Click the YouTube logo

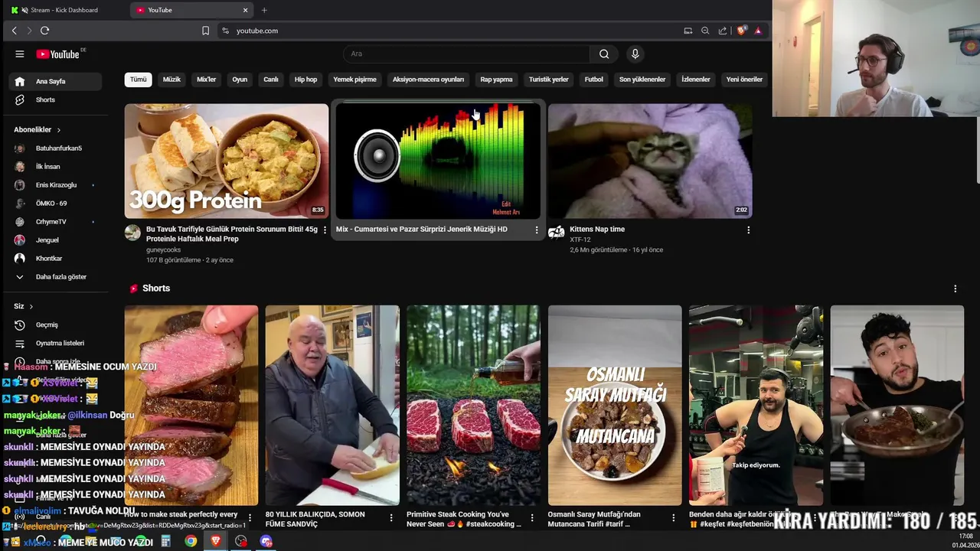60,54
